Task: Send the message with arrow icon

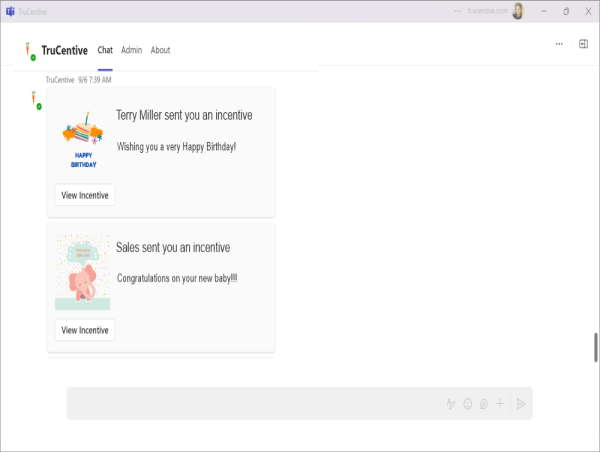Action: tap(520, 404)
